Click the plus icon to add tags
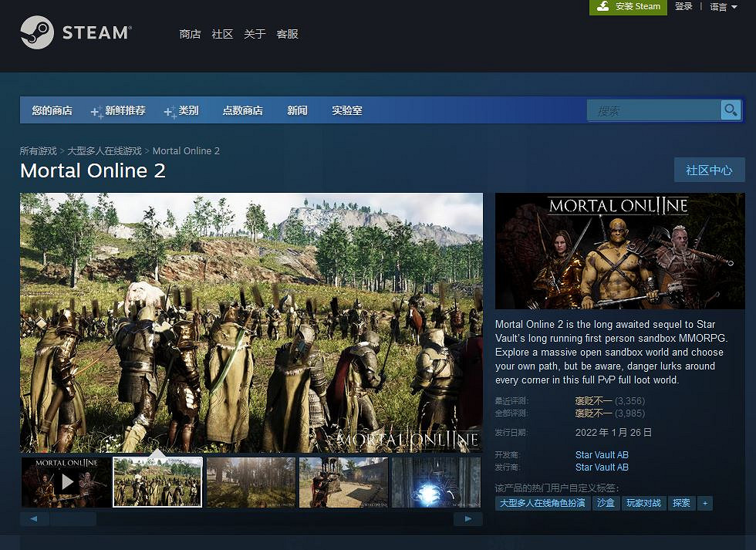The height and width of the screenshot is (550, 756). click(704, 503)
